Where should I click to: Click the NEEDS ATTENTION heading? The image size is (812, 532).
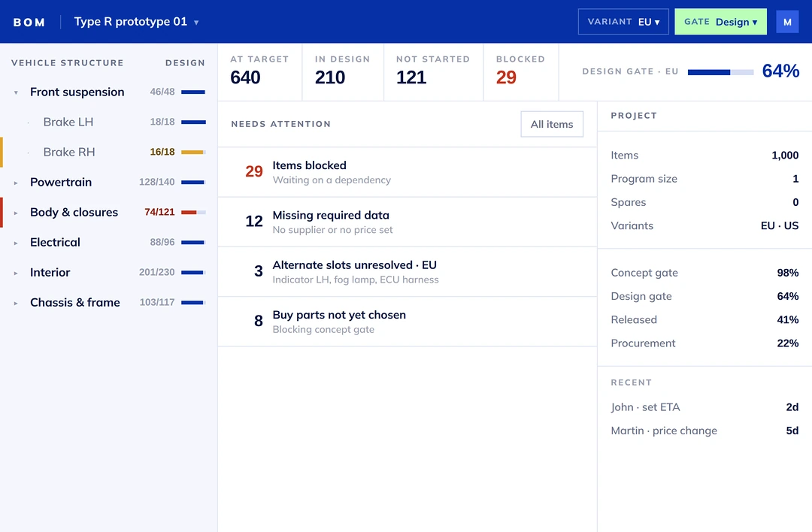point(280,124)
